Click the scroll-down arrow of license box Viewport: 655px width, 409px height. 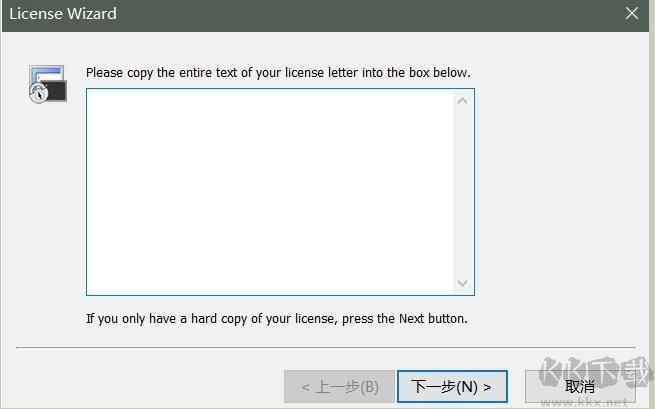(462, 284)
